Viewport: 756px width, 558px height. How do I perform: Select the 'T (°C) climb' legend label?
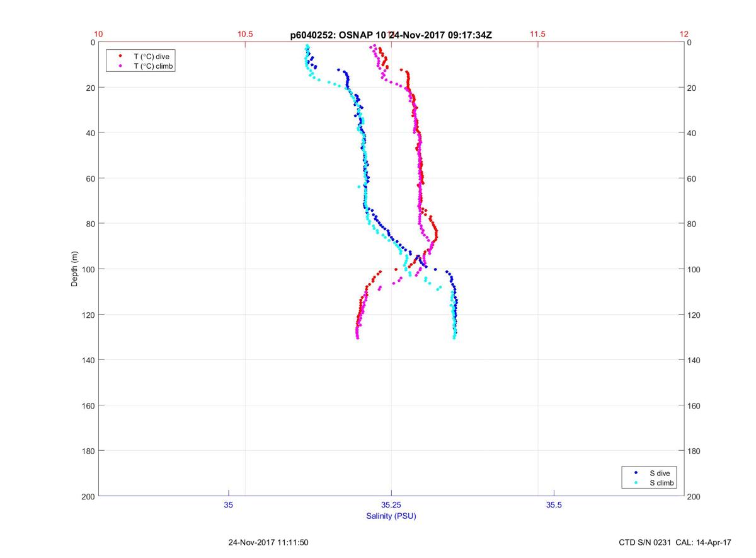pyautogui.click(x=154, y=66)
